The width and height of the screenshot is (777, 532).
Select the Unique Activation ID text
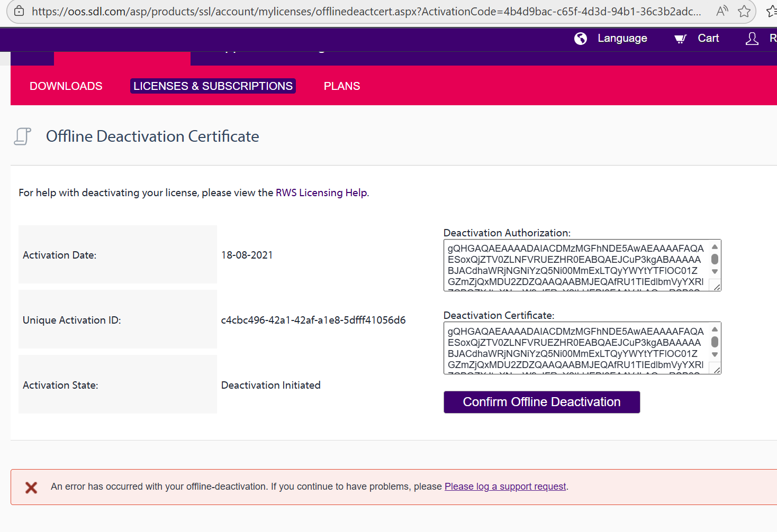coord(313,320)
